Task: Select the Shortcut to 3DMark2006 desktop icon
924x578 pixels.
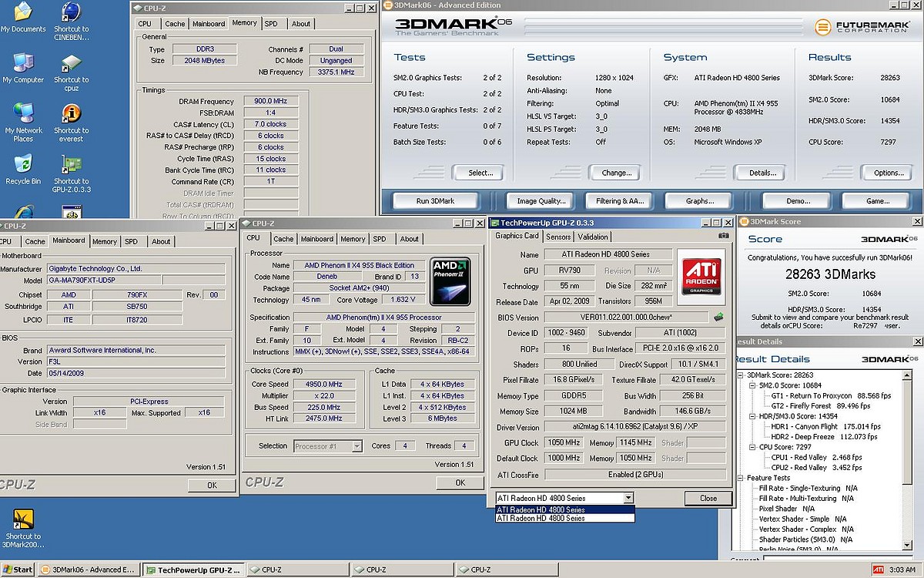Action: (23, 519)
